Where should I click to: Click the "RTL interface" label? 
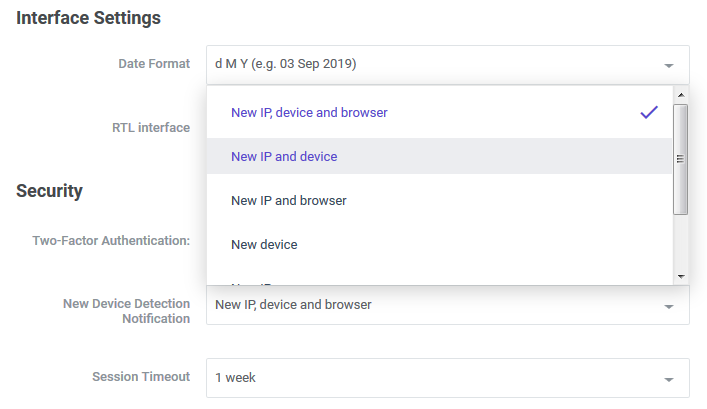coord(151,128)
